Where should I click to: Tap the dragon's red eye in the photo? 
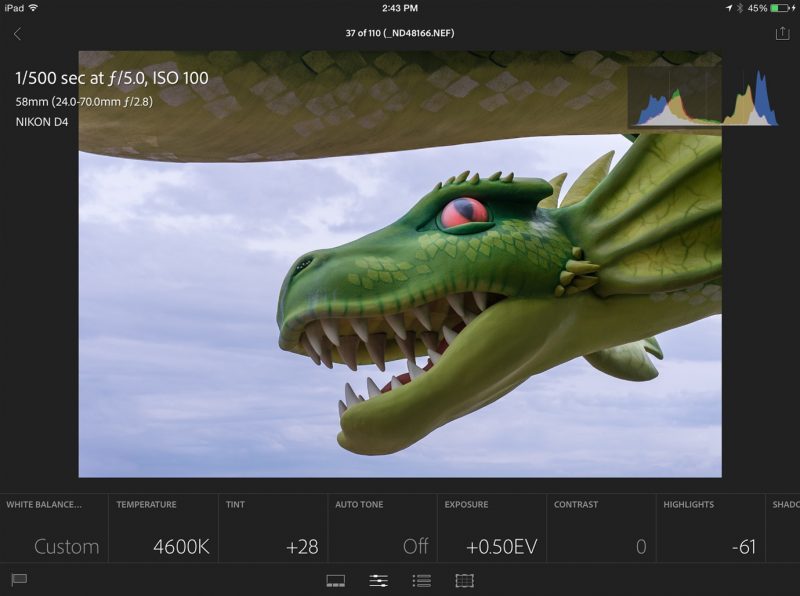(x=464, y=211)
